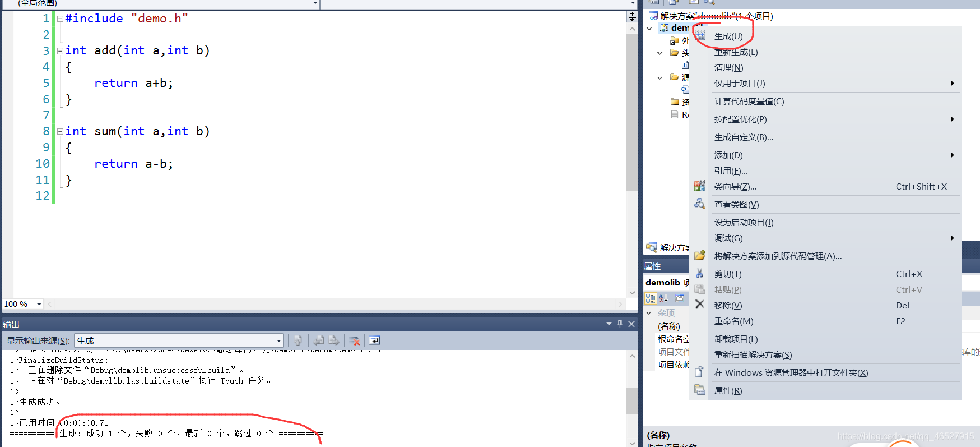The width and height of the screenshot is (980, 447).
Task: Collapse the header files folder node
Action: point(660,53)
